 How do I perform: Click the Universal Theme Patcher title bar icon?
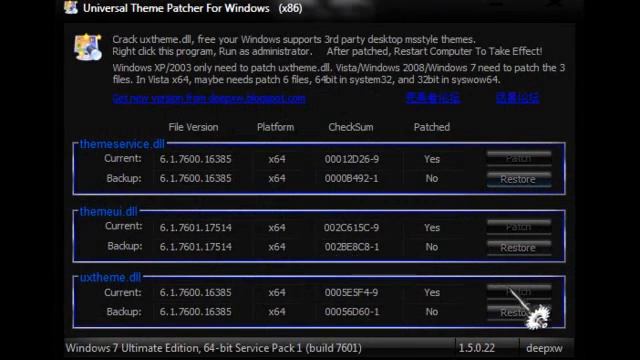[x=71, y=7]
